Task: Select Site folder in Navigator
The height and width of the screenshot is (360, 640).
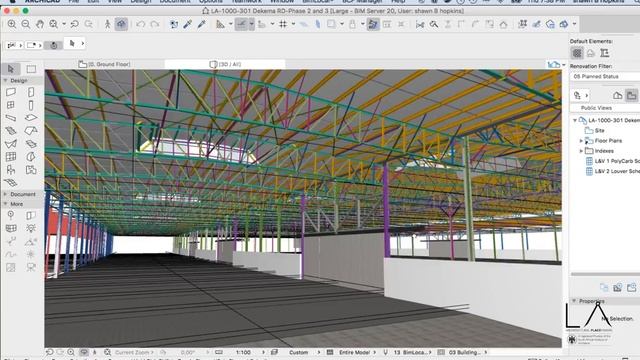Action: 599,131
